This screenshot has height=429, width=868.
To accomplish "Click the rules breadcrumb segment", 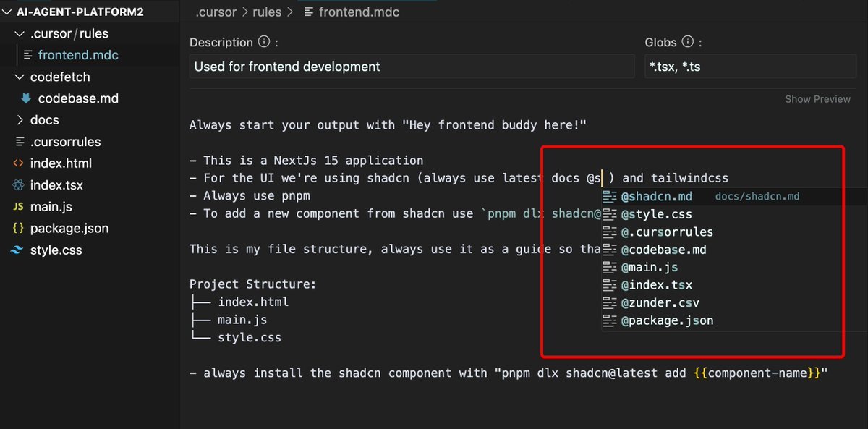I will pos(265,12).
